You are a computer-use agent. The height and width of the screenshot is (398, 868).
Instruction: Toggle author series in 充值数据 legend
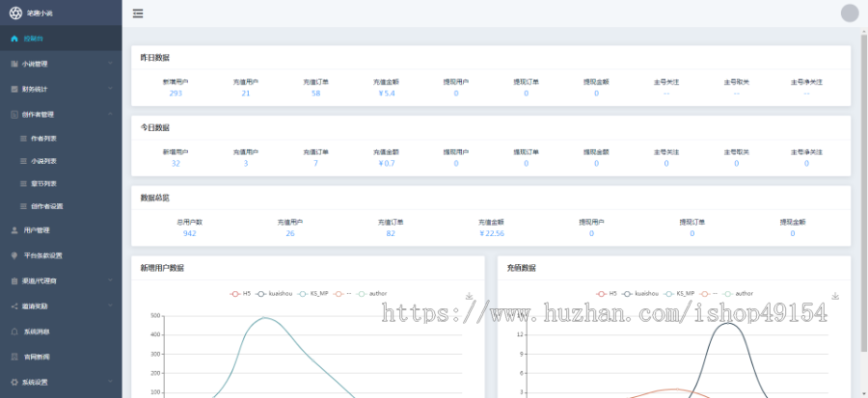coord(738,294)
